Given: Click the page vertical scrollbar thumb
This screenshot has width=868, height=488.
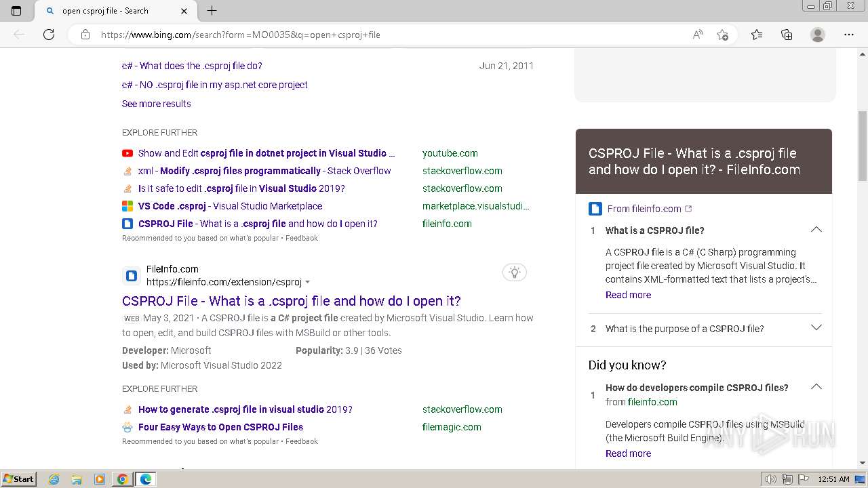Looking at the screenshot, I should point(863,146).
